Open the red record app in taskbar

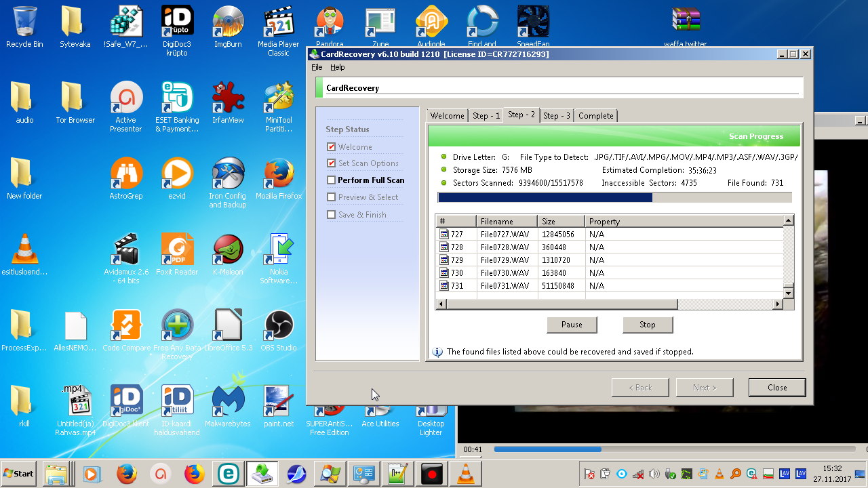[431, 474]
